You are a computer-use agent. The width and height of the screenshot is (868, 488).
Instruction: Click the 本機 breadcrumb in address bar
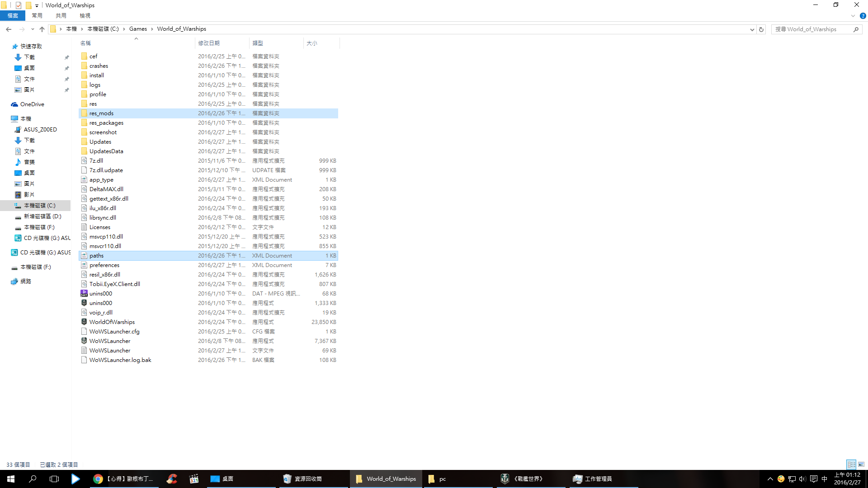tap(71, 29)
